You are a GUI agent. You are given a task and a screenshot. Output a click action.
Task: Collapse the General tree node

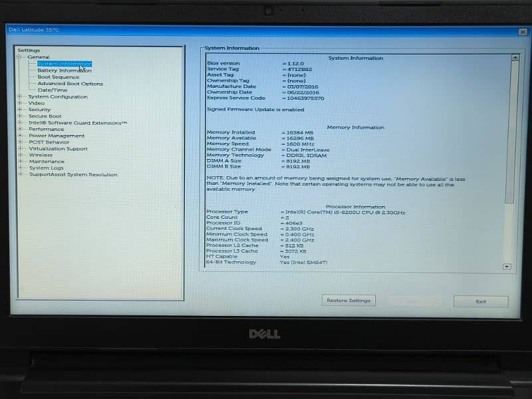pos(20,57)
